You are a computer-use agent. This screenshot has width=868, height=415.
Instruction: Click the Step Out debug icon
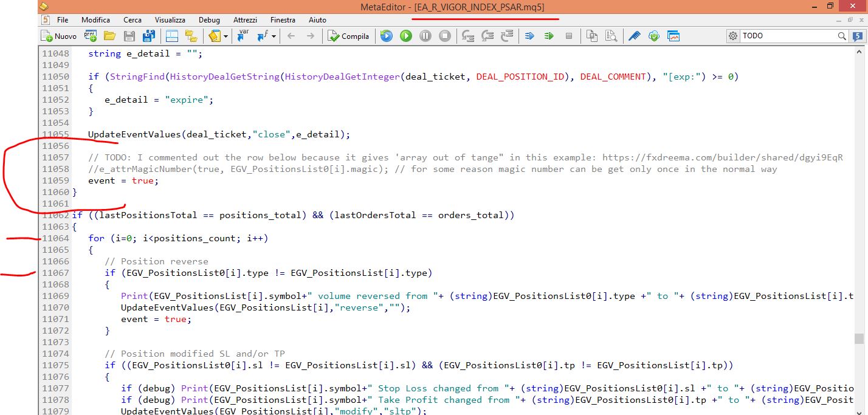coord(507,36)
